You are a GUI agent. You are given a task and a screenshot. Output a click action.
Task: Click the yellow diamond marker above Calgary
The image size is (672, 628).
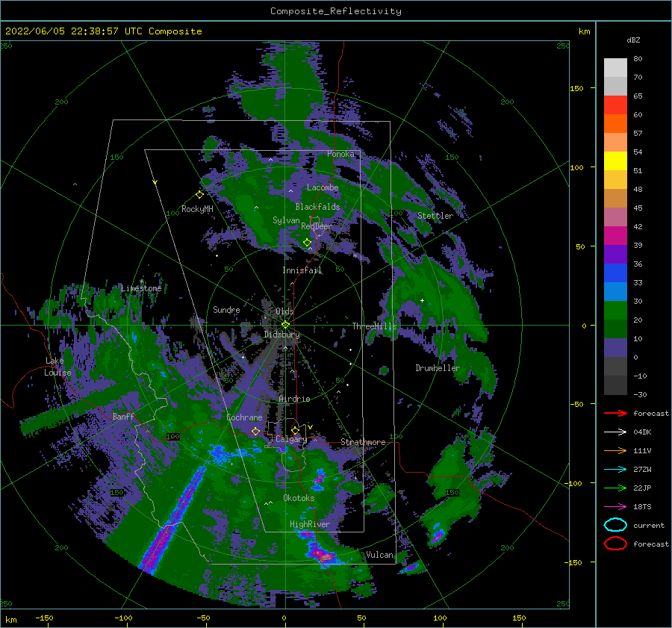coord(295,430)
